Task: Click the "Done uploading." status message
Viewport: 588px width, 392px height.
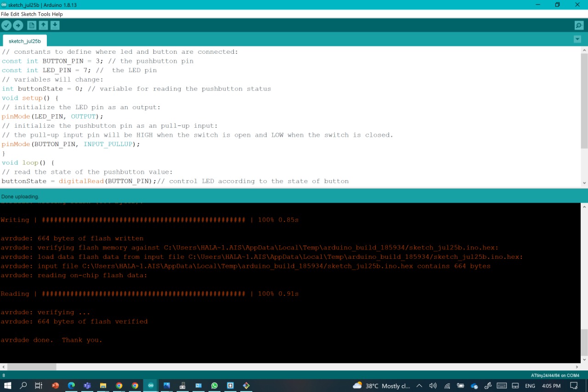Action: click(x=20, y=197)
